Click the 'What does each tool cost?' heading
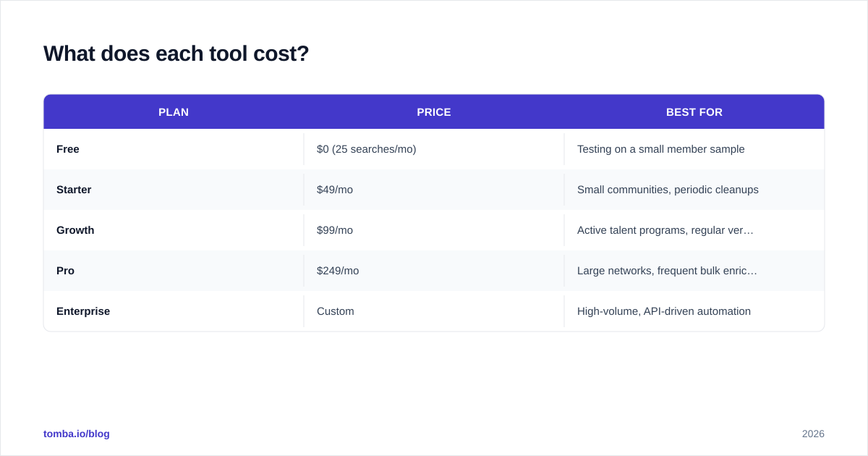868x456 pixels. pos(176,54)
